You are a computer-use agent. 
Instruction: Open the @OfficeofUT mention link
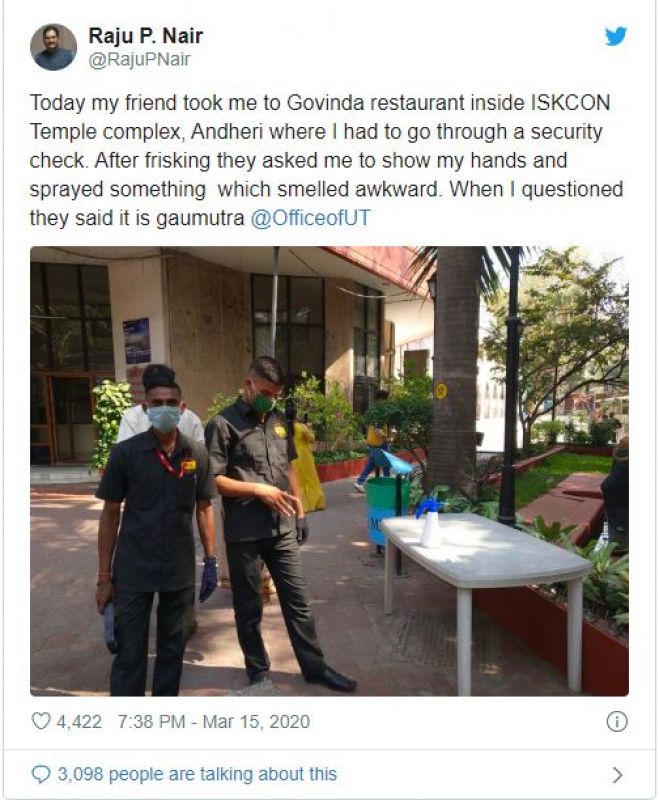pyautogui.click(x=310, y=218)
